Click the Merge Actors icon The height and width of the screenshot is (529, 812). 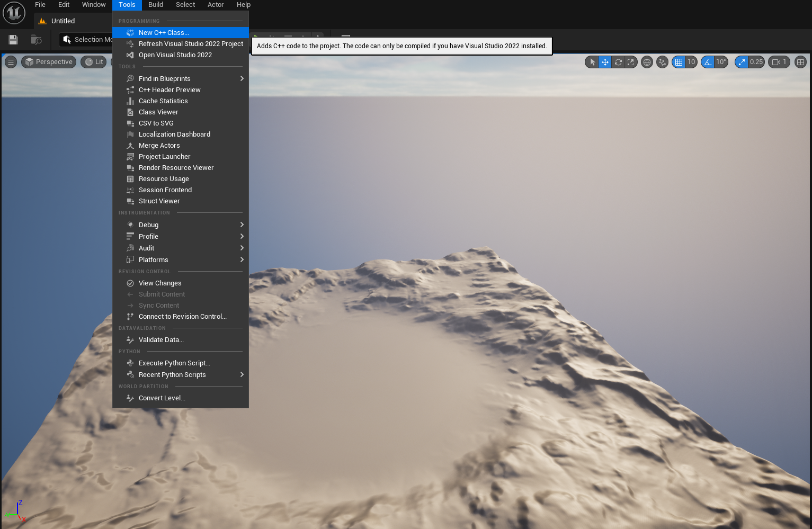(130, 146)
